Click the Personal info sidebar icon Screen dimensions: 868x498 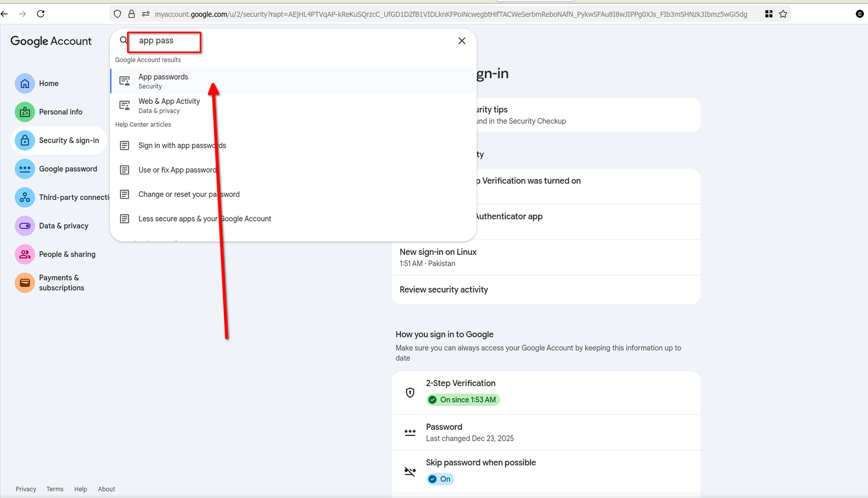point(25,112)
